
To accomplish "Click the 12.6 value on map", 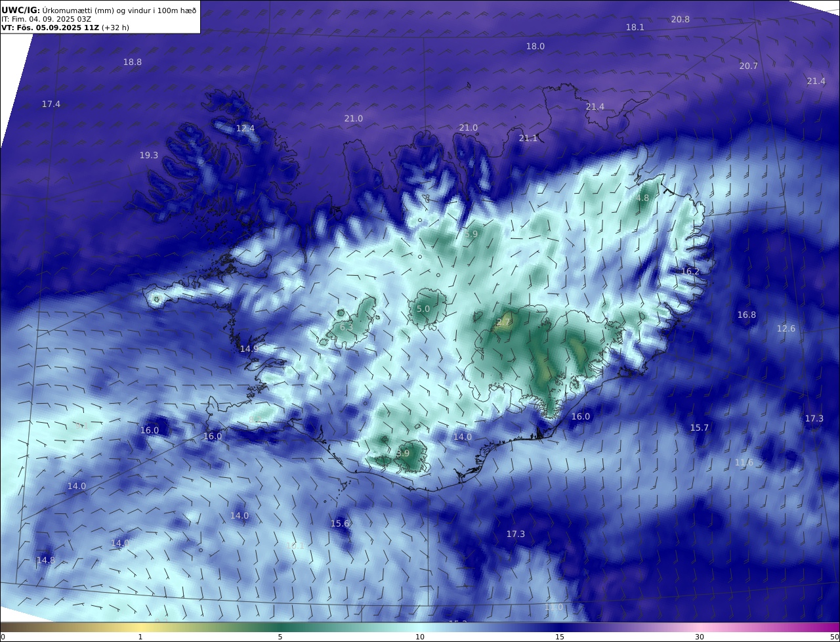I will 786,328.
